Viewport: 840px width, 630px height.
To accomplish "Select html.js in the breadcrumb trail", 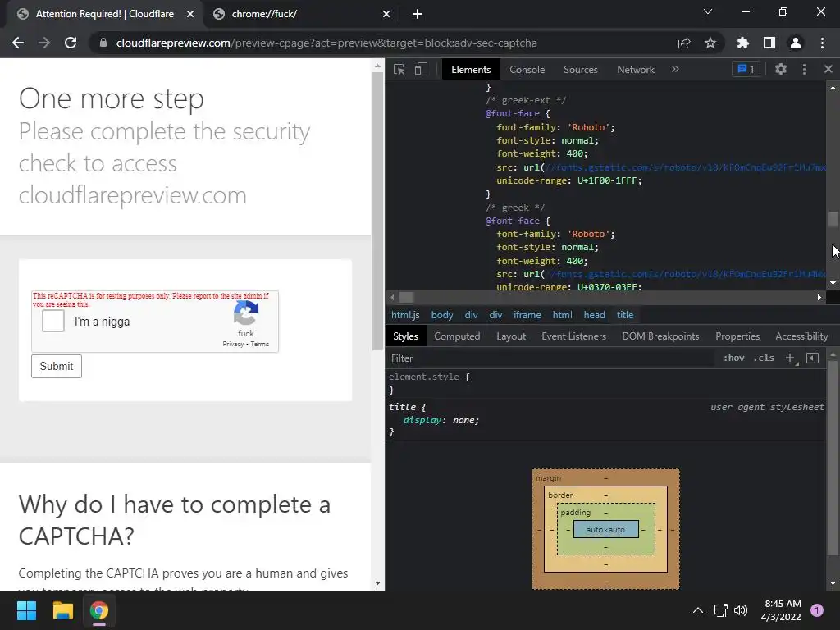I will 405,315.
